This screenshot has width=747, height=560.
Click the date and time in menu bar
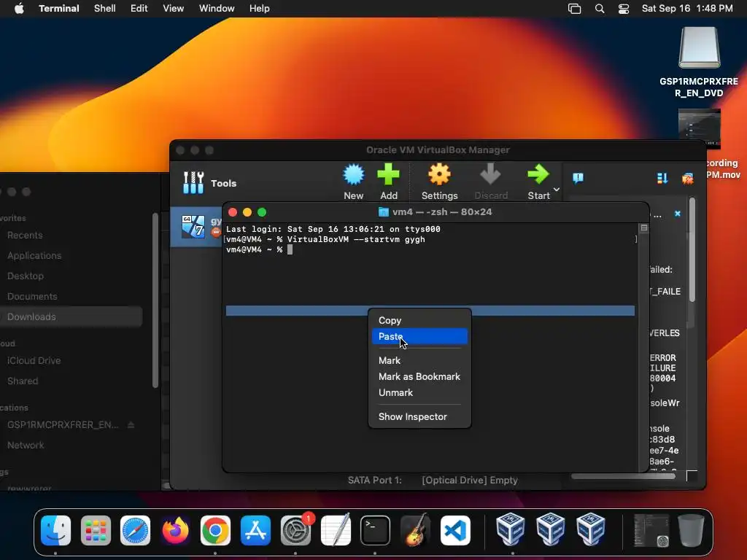pos(687,9)
